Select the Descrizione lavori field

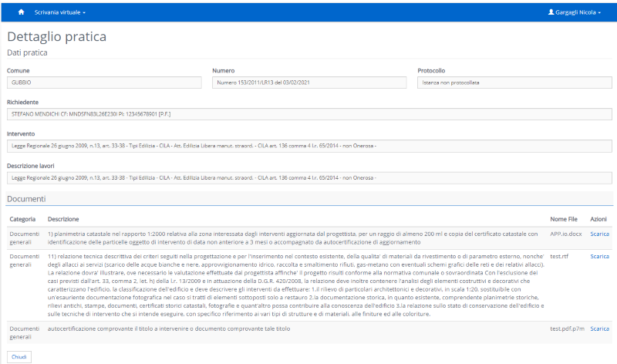point(309,177)
